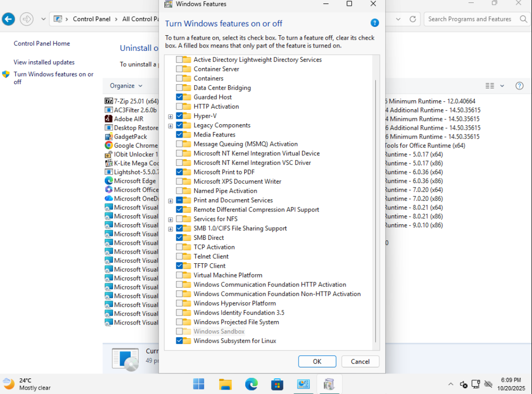Expand the Print and Document Services node

tap(170, 201)
